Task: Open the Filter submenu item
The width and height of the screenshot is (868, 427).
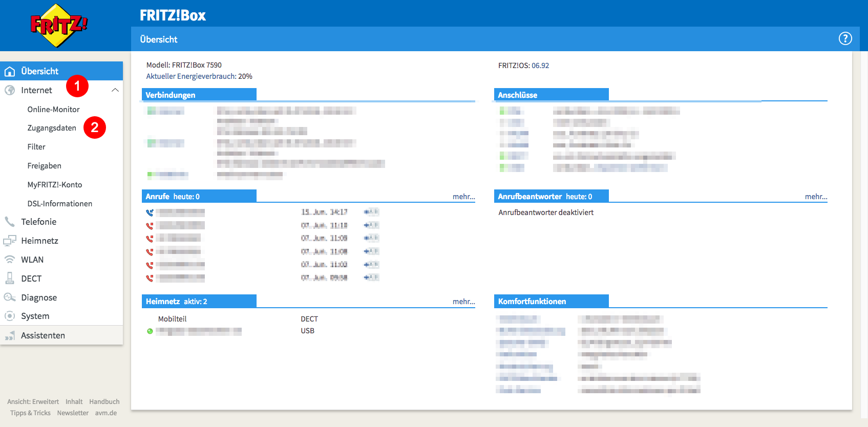Action: [x=36, y=147]
